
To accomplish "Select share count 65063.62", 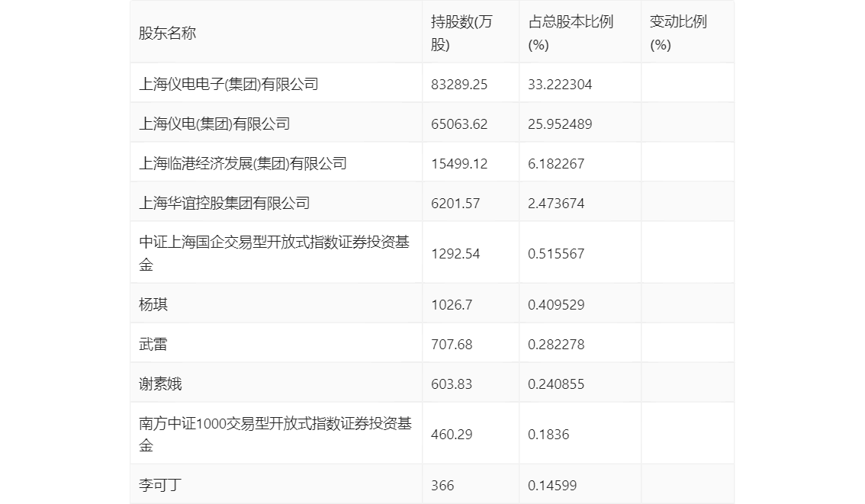I will coord(459,124).
